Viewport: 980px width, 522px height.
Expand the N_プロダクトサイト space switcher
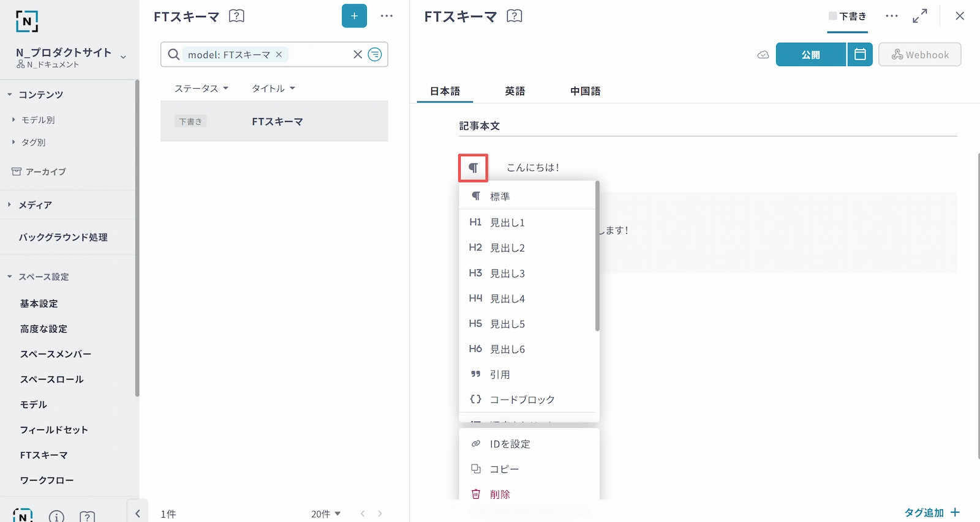(123, 57)
